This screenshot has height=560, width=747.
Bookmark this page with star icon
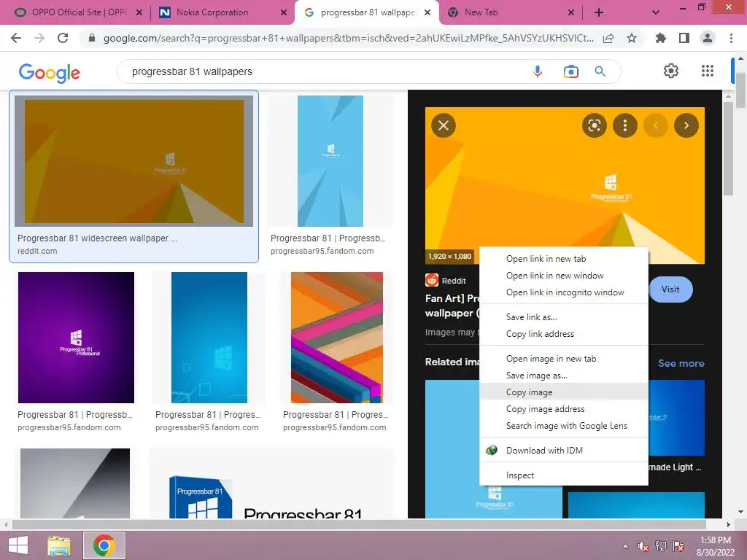point(632,38)
